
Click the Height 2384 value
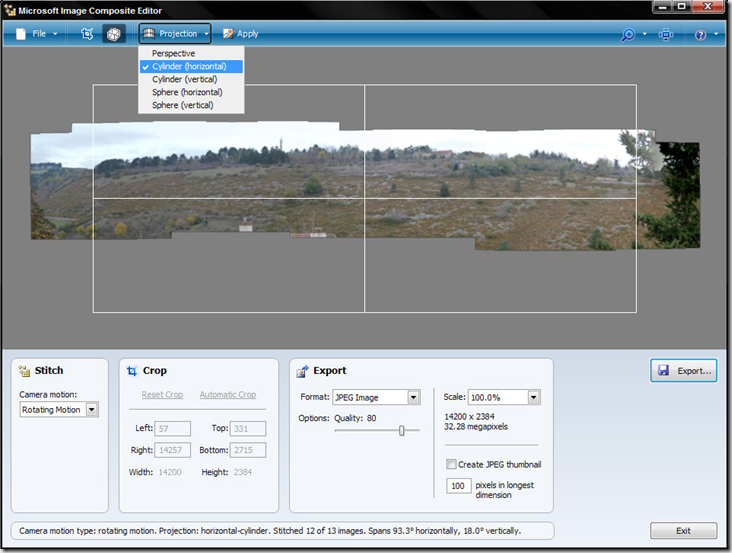point(243,472)
